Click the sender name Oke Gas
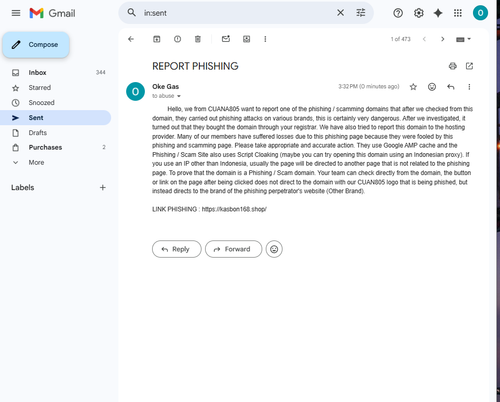The height and width of the screenshot is (402, 500). (166, 87)
